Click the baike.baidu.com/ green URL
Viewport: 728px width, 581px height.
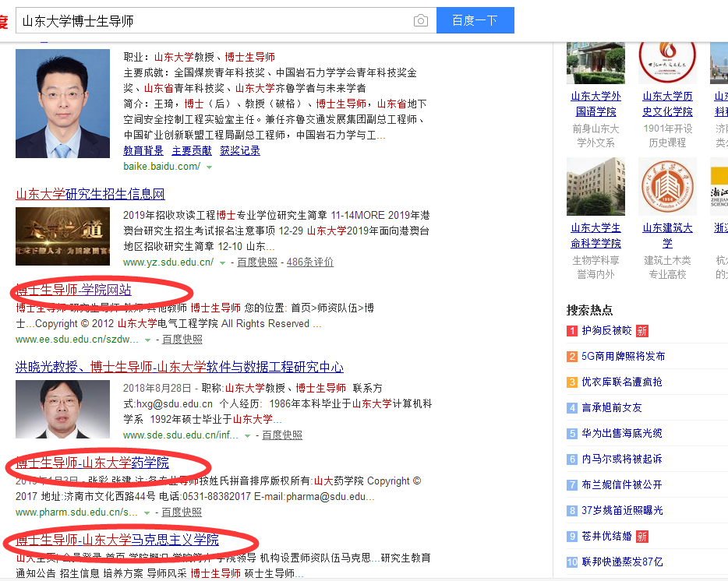click(x=162, y=166)
